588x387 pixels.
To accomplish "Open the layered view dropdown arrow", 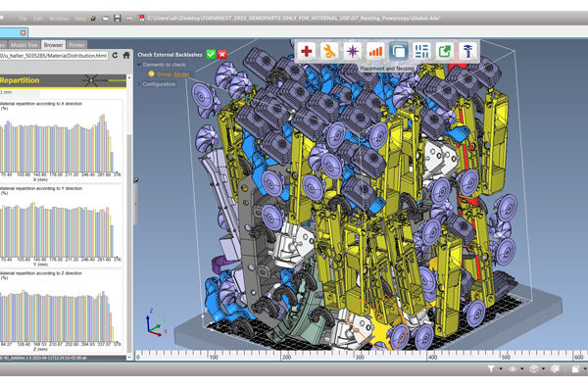I will click(x=522, y=369).
